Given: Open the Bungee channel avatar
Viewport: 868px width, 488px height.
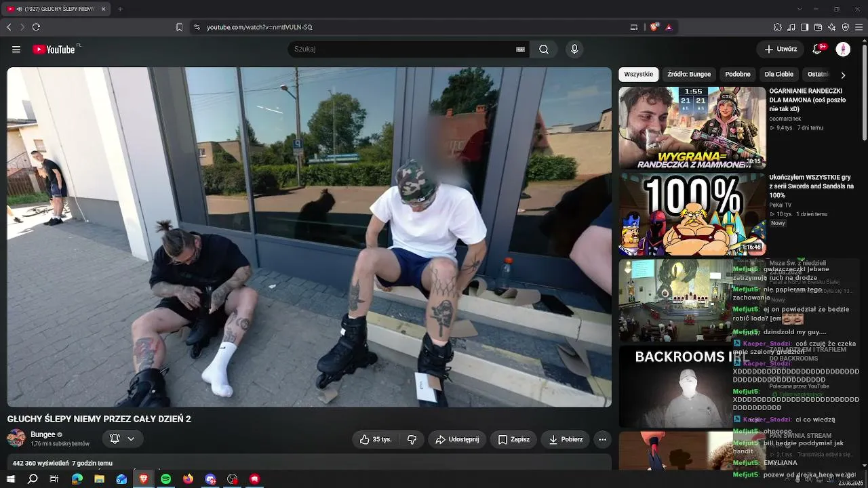Looking at the screenshot, I should (x=16, y=439).
